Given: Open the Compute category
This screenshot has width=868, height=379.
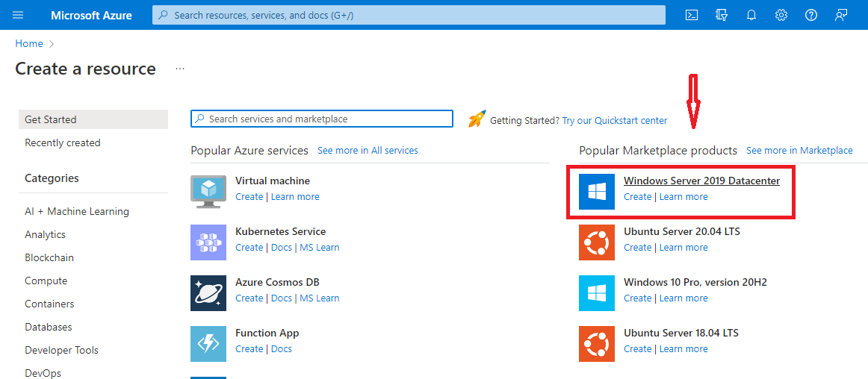Looking at the screenshot, I should point(46,281).
